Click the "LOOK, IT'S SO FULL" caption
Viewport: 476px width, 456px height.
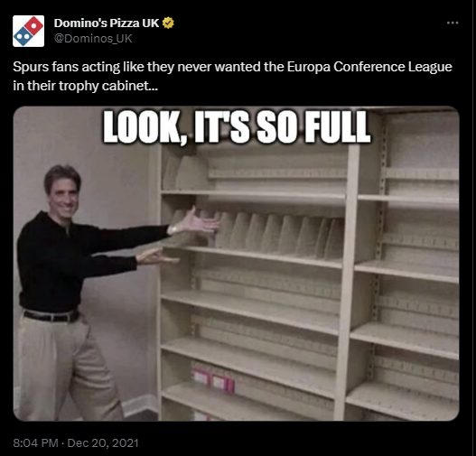[x=237, y=126]
